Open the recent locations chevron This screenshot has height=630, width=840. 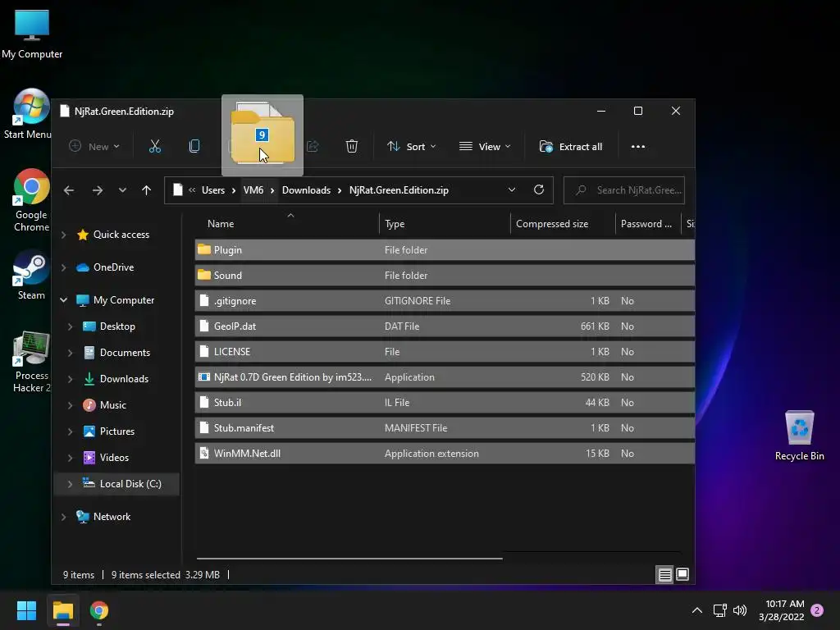[x=123, y=190]
